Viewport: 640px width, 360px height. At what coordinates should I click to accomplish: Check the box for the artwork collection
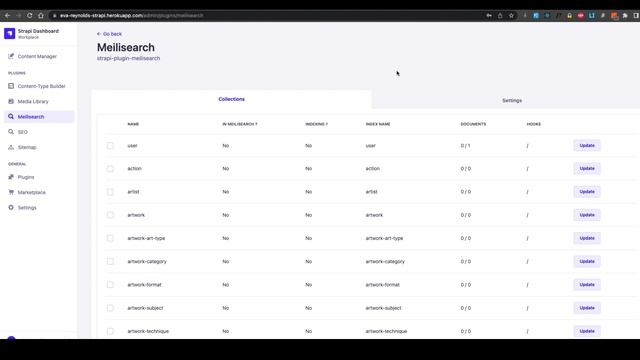[x=110, y=215]
